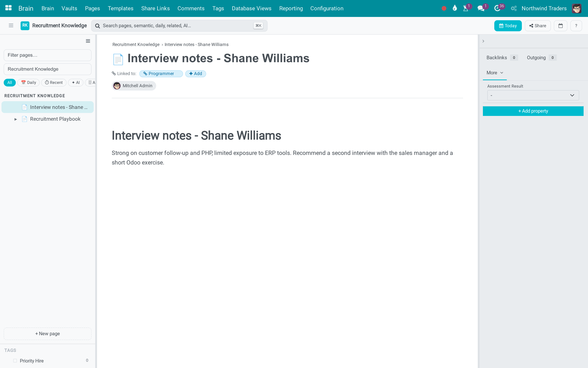Click document icon of Interview notes row
The image size is (588, 368).
pos(25,107)
